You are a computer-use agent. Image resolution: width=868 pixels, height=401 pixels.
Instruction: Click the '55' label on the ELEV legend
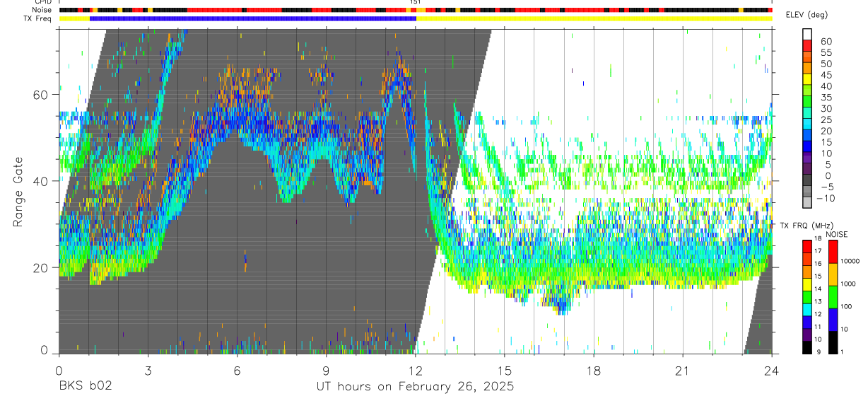point(826,53)
